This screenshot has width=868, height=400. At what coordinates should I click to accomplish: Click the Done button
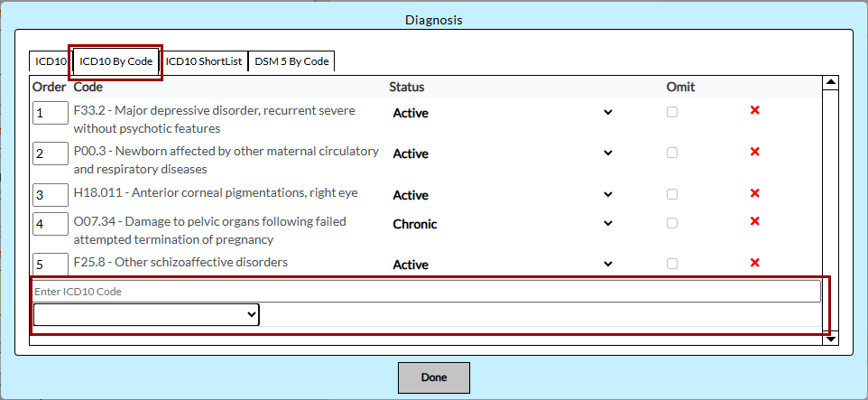pos(434,377)
